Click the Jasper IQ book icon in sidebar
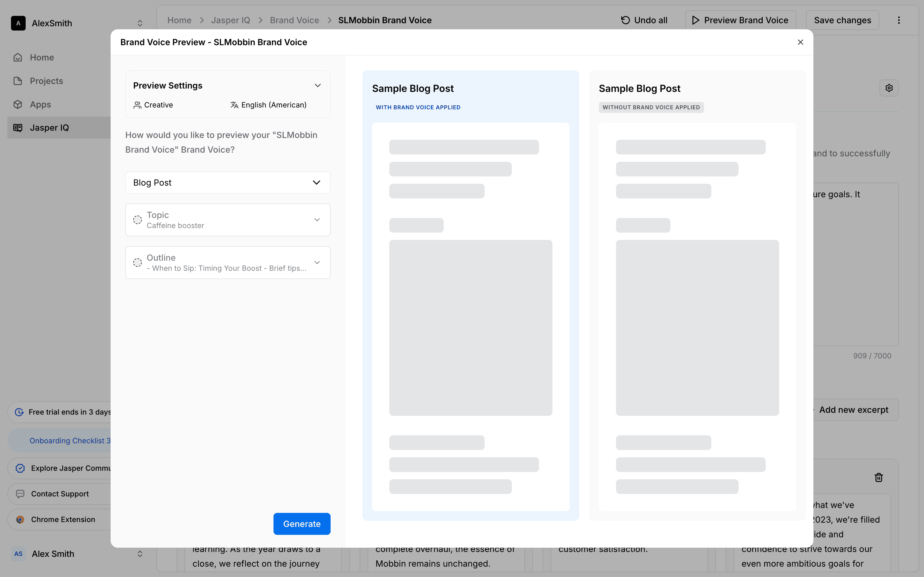 click(x=18, y=128)
